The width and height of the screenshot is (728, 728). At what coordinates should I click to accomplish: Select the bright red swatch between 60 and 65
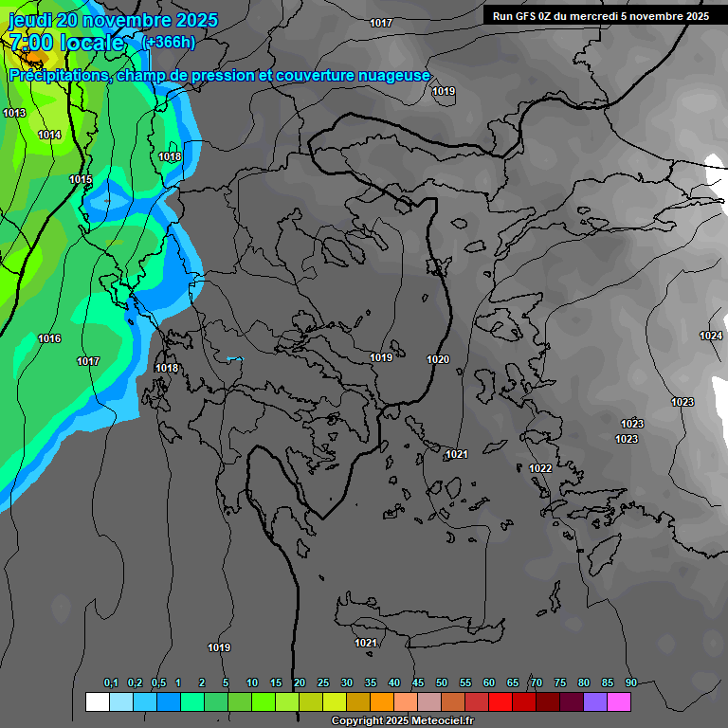click(x=500, y=701)
